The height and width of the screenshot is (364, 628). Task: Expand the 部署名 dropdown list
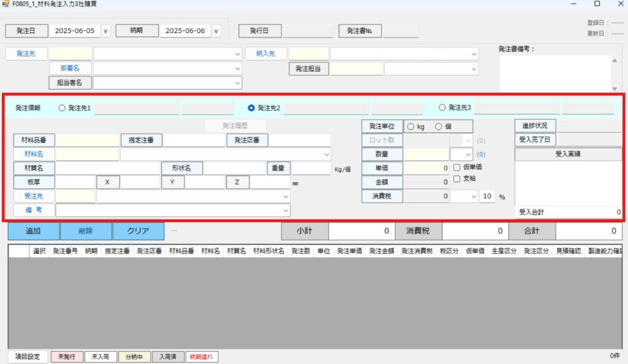tap(237, 69)
